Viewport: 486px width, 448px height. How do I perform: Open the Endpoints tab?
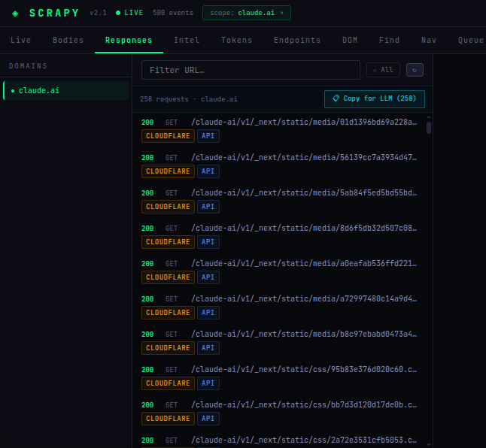coord(297,40)
